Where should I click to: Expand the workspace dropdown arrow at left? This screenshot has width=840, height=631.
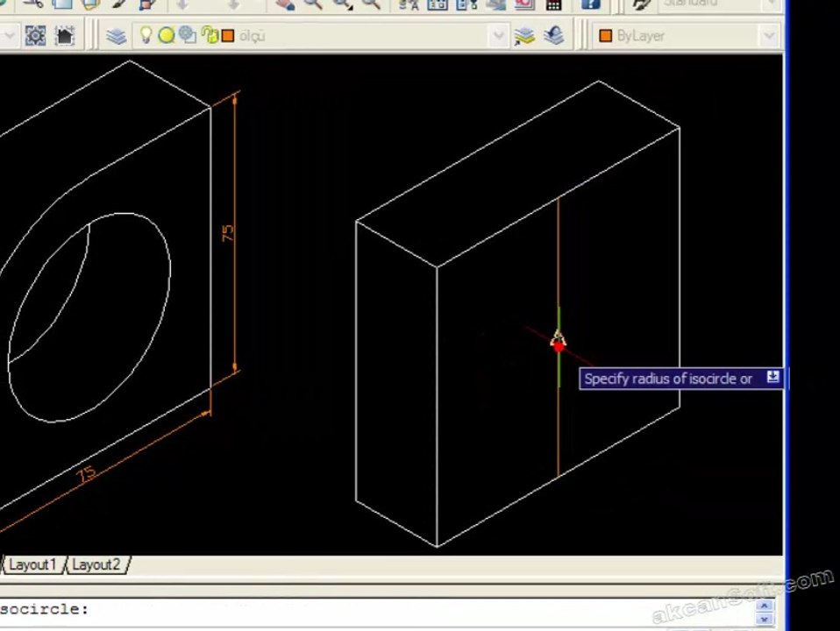(x=9, y=36)
